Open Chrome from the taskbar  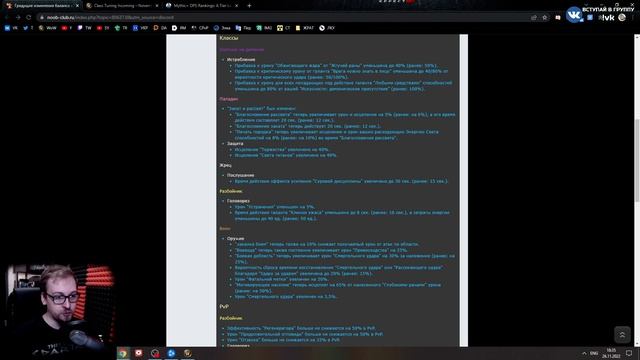pyautogui.click(x=123, y=353)
